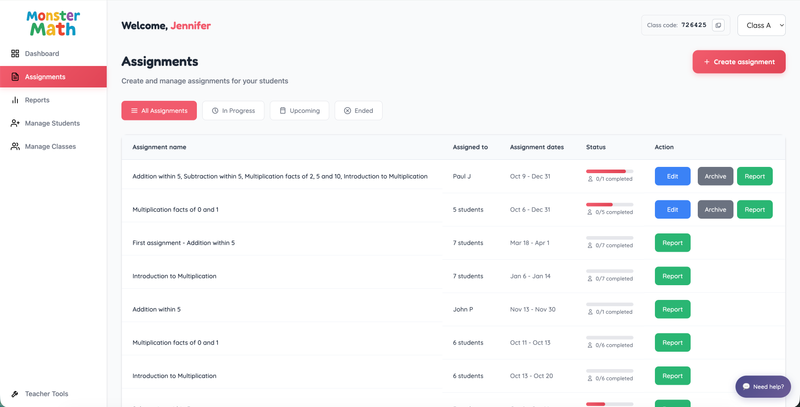Select the All Assignments tab
Image resolution: width=800 pixels, height=407 pixels.
tap(159, 111)
